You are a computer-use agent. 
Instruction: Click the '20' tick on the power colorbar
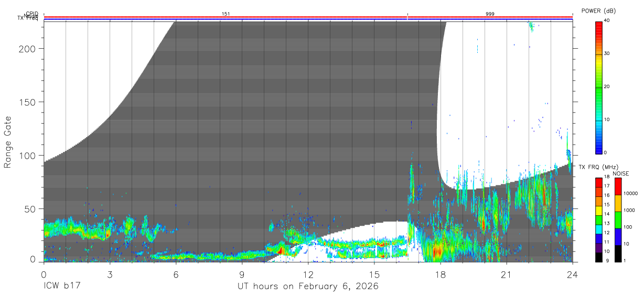click(607, 86)
